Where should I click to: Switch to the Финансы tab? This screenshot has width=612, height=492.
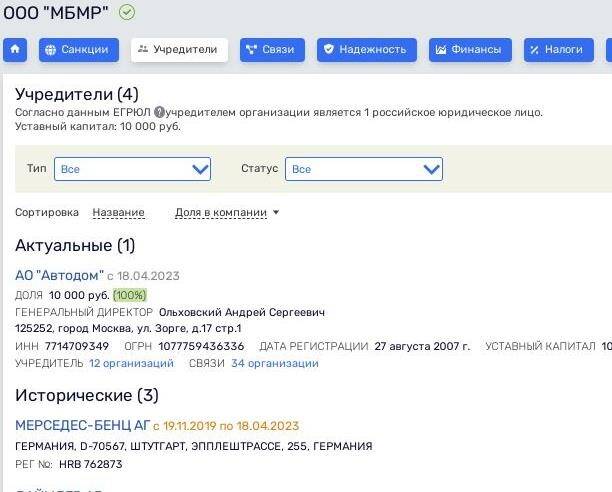470,49
